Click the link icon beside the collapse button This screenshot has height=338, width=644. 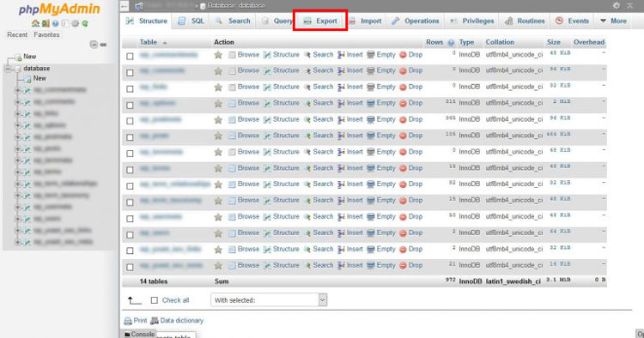[103, 45]
